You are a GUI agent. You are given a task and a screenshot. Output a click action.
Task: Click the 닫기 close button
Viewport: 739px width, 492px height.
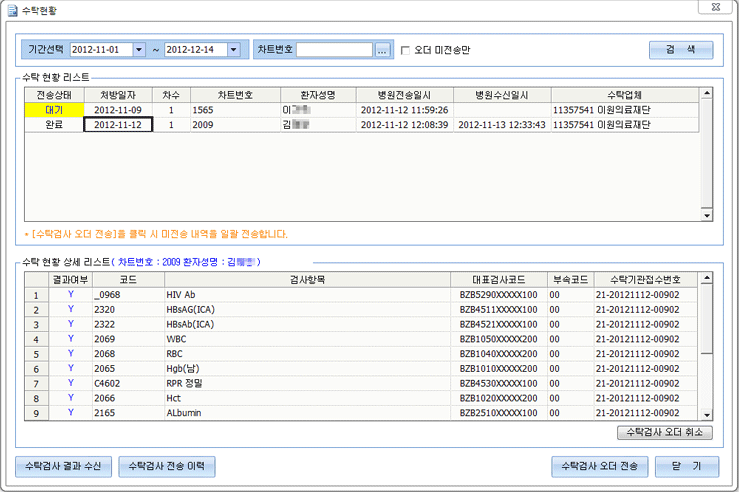point(688,466)
